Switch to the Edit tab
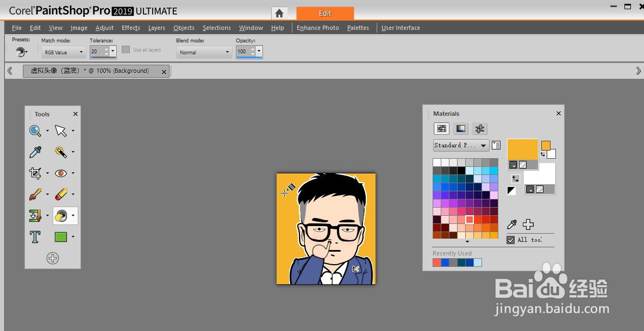644x331 pixels. (x=325, y=13)
